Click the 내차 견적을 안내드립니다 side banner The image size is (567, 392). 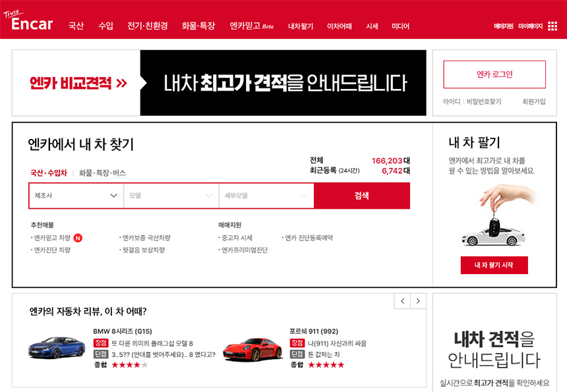[x=494, y=343]
